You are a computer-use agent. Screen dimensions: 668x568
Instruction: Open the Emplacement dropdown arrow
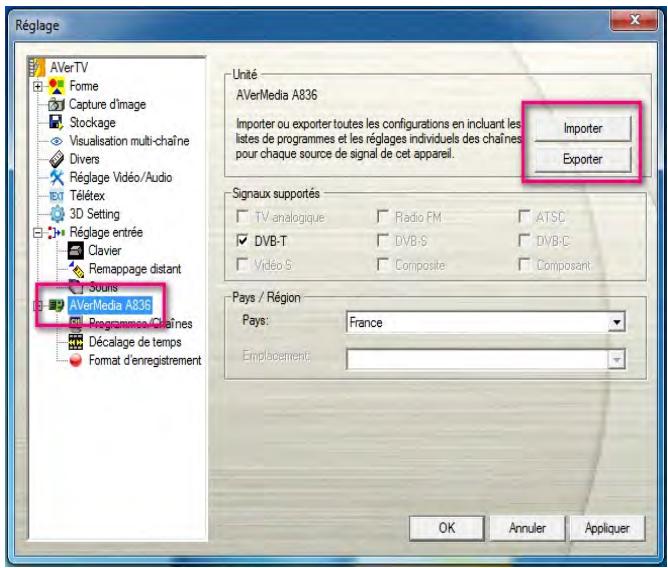pyautogui.click(x=616, y=360)
